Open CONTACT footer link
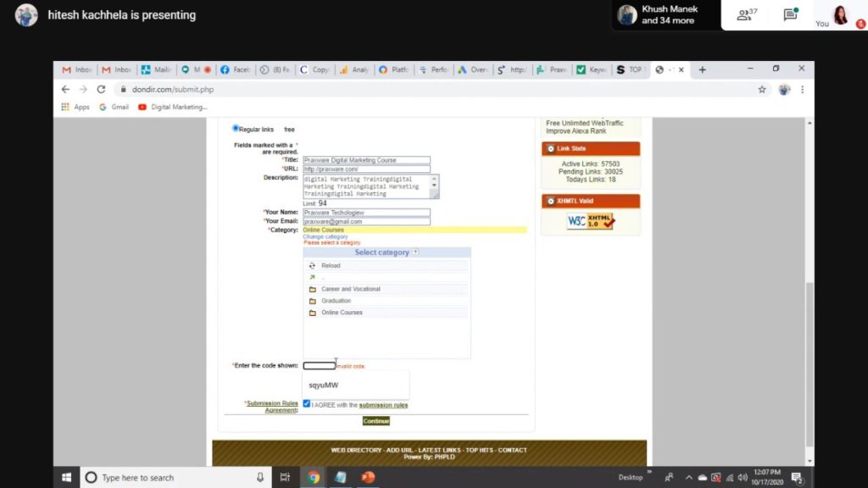 pos(512,450)
